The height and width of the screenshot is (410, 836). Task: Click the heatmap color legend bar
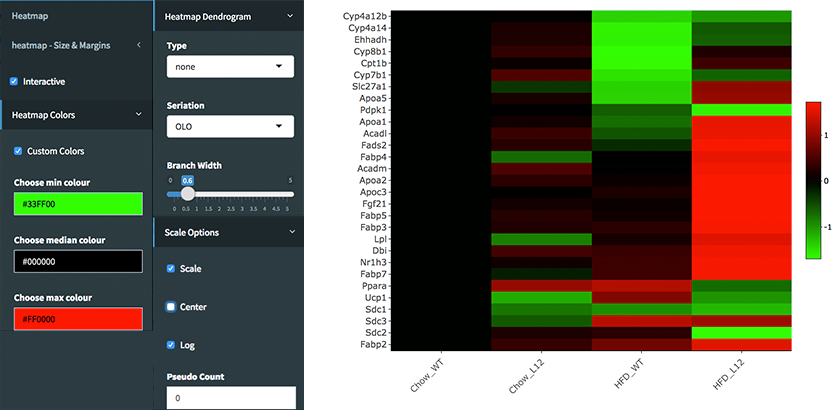coord(814,179)
